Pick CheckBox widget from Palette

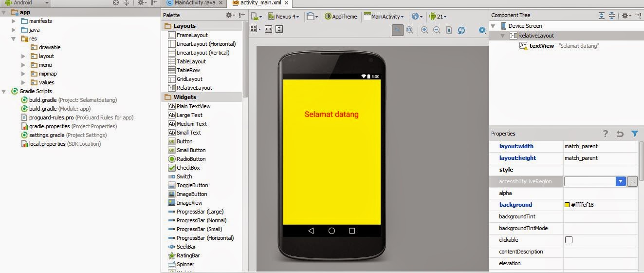(184, 168)
